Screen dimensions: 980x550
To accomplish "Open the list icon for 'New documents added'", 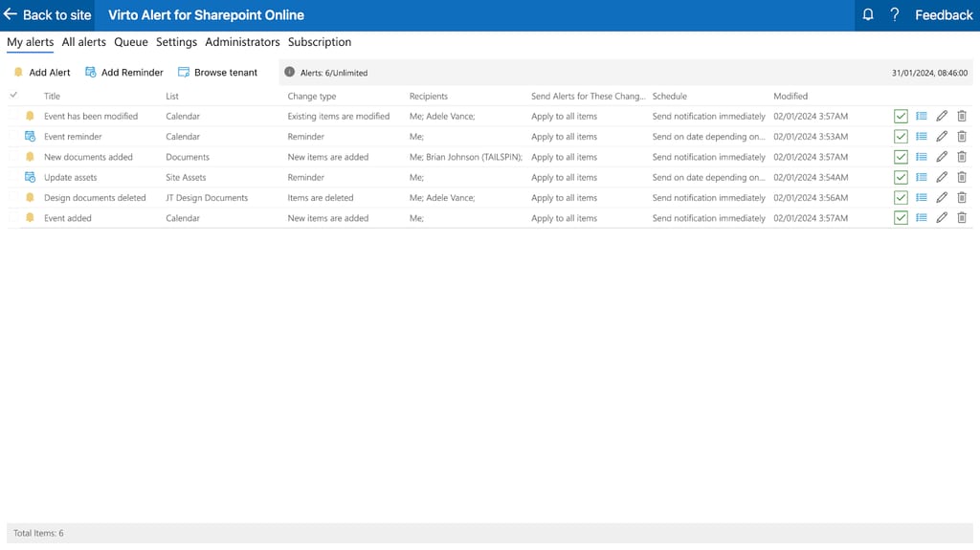I will 922,157.
